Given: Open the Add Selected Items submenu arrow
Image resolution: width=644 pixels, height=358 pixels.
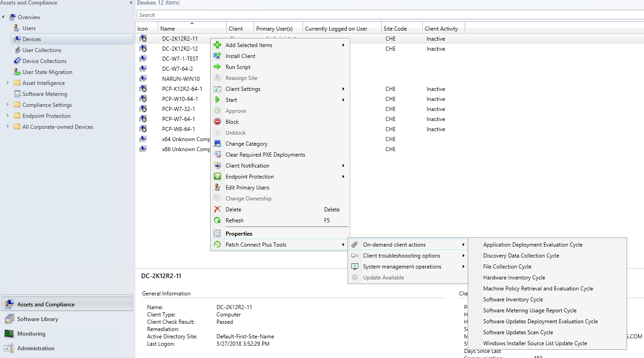Looking at the screenshot, I should (343, 45).
